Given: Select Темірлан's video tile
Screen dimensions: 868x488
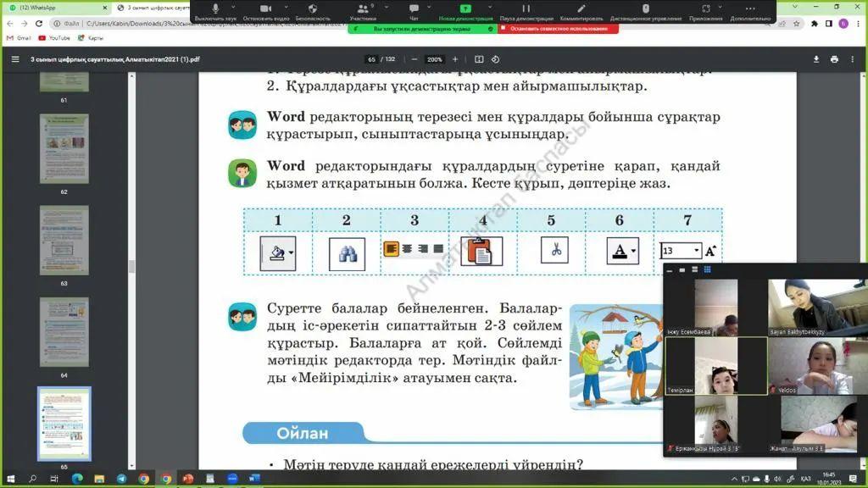Looking at the screenshot, I should coord(715,366).
